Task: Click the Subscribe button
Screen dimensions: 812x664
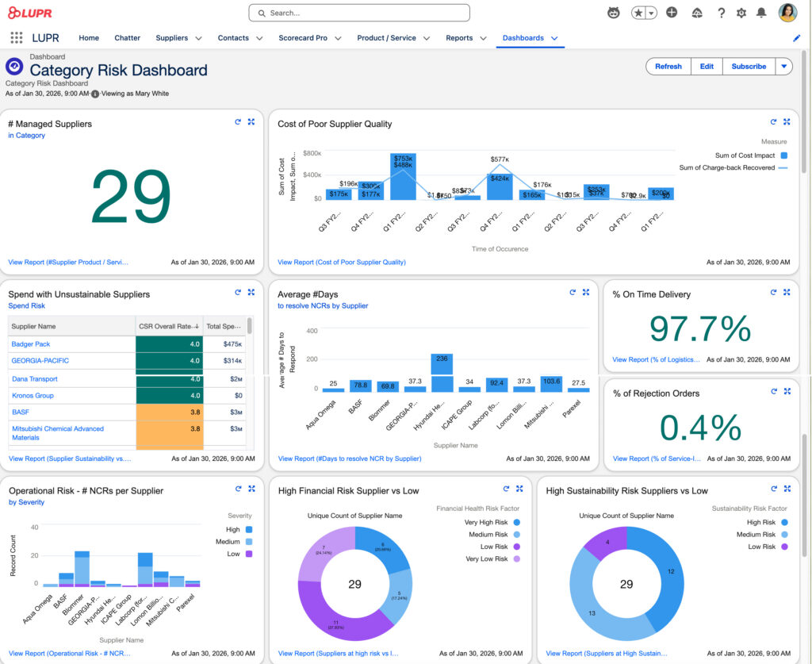Action: click(x=748, y=66)
